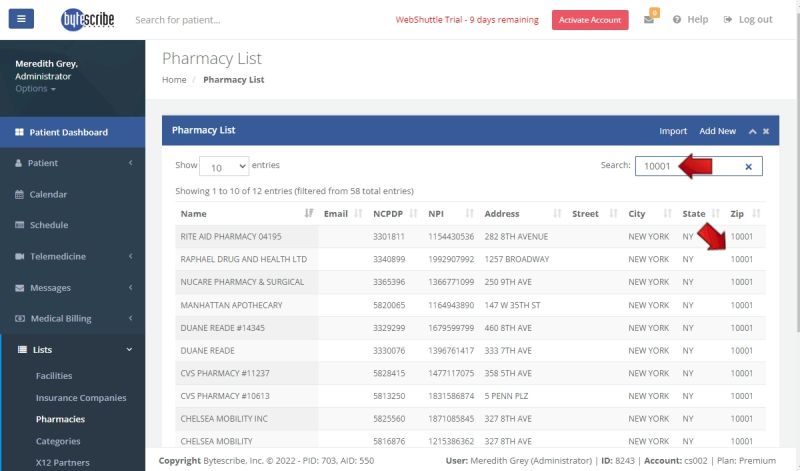Click the hamburger menu icon
Image resolution: width=800 pixels, height=471 pixels.
22,19
